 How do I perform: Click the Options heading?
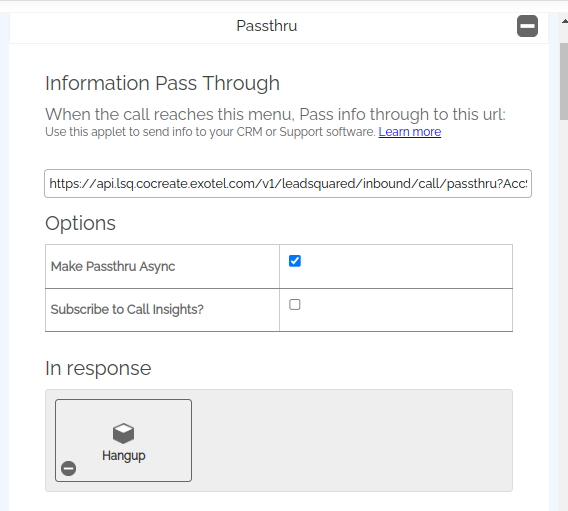pos(80,223)
